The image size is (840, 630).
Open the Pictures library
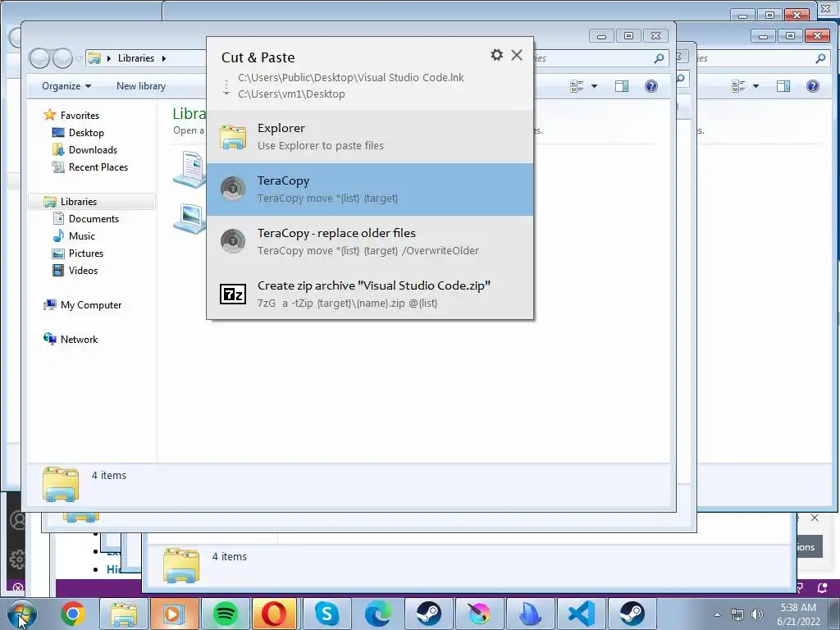tap(85, 253)
